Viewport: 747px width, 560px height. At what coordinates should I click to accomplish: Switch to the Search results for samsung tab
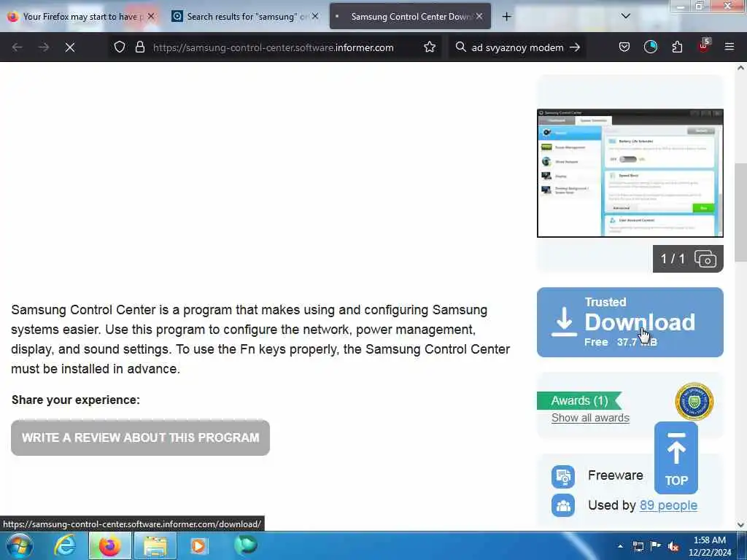click(245, 17)
